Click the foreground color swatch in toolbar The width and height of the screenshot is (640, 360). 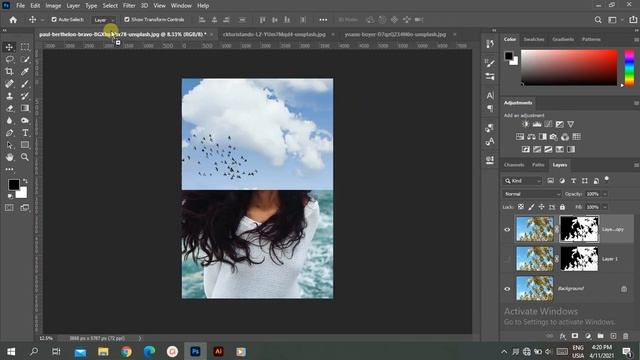coord(13,184)
